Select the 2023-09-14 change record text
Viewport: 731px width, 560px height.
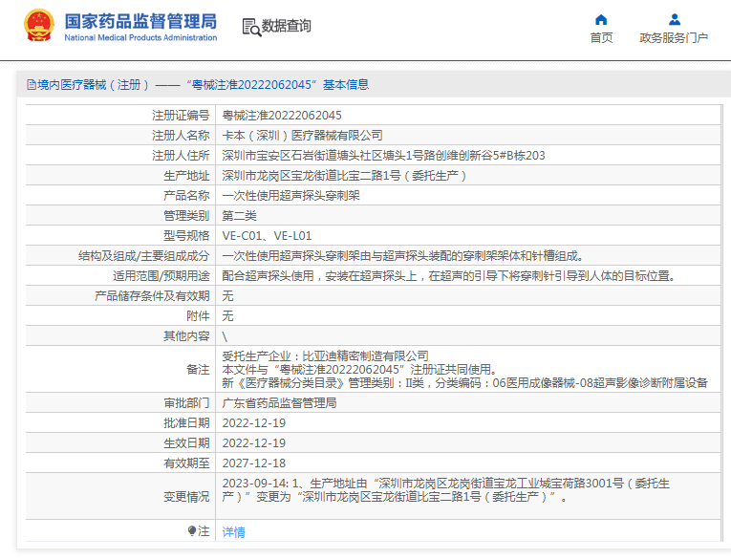pos(445,490)
